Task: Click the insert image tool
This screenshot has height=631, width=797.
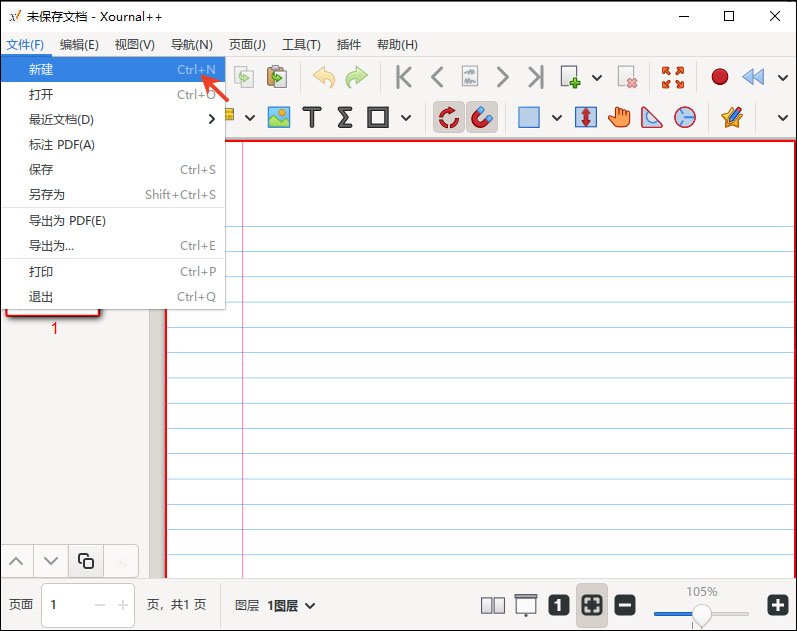Action: point(279,117)
